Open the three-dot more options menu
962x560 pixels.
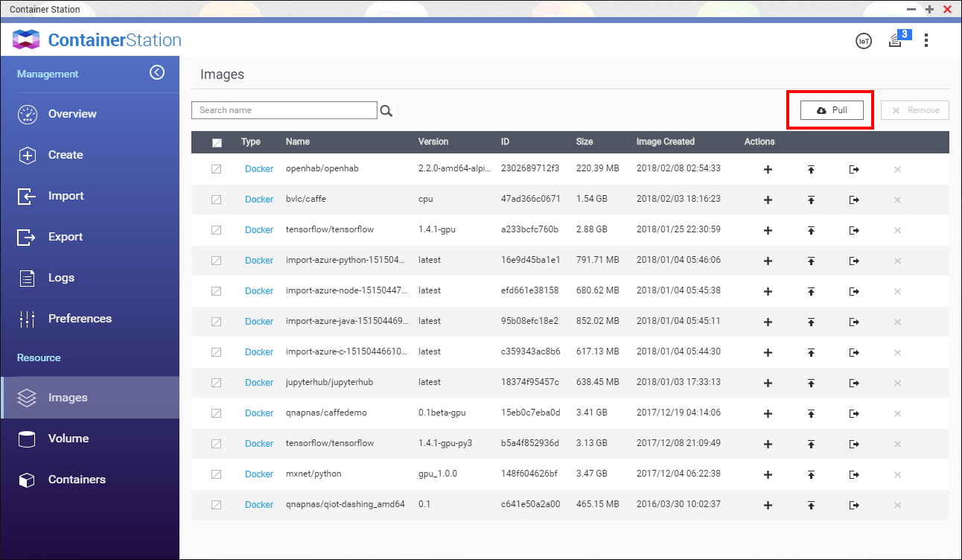coord(926,40)
